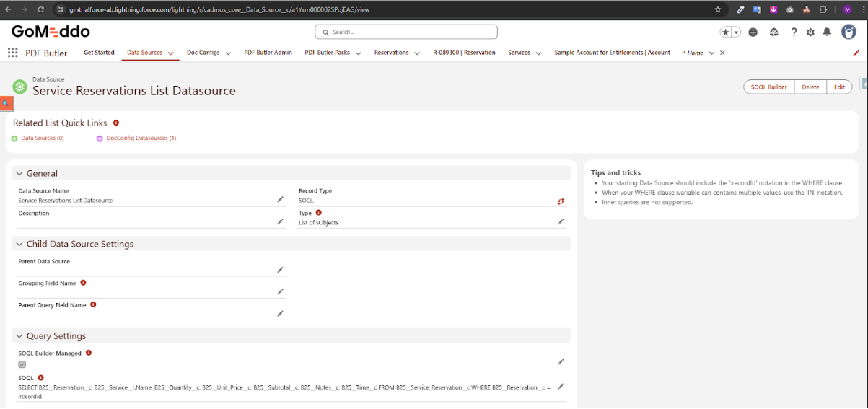
Task: Click the SOQL Builder button
Action: click(x=768, y=87)
